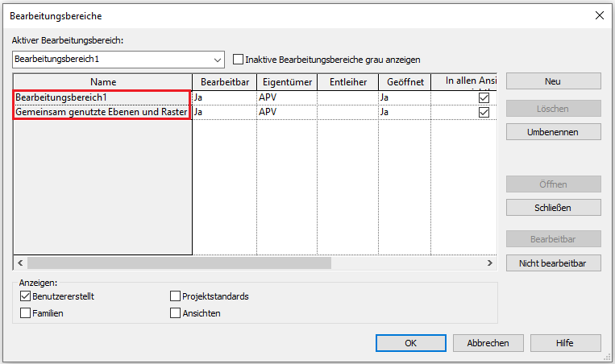
Task: Click the Neu button
Action: (x=553, y=81)
